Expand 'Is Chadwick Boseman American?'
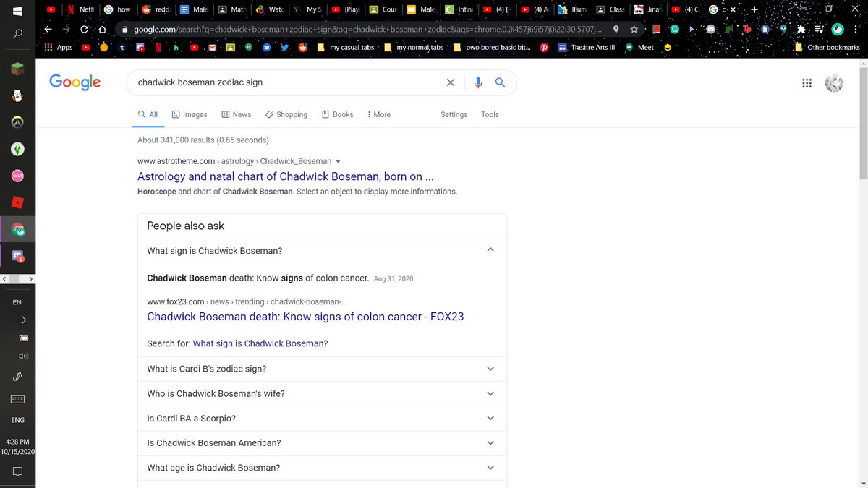This screenshot has width=868, height=488. click(490, 442)
